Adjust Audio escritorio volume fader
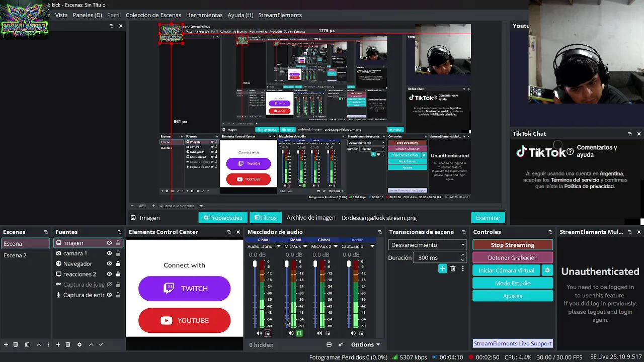This screenshot has height=362, width=644. (x=255, y=264)
